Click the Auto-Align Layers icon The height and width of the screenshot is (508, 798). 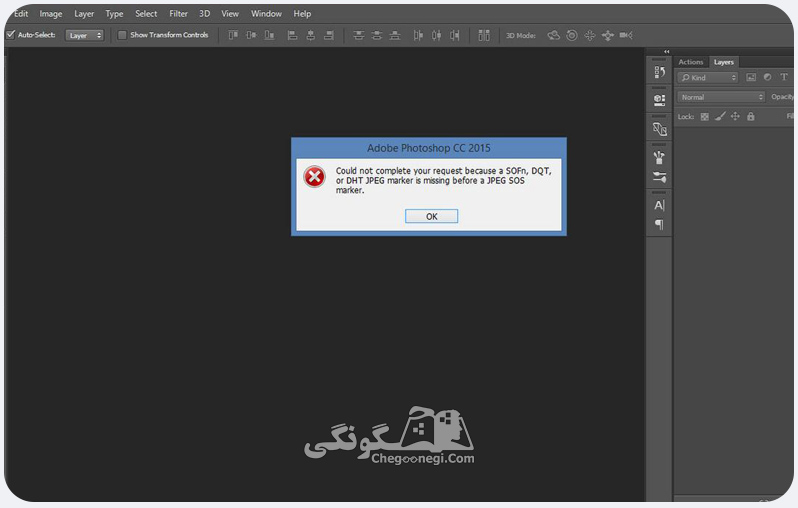484,35
